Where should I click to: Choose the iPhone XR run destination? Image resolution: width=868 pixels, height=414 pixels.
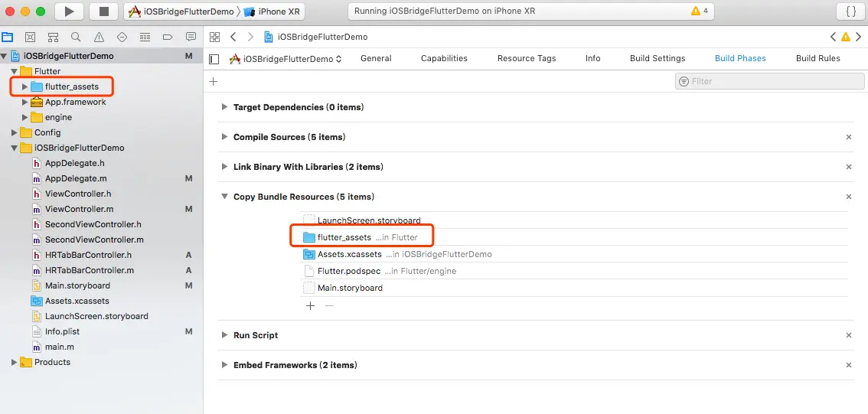coord(272,11)
